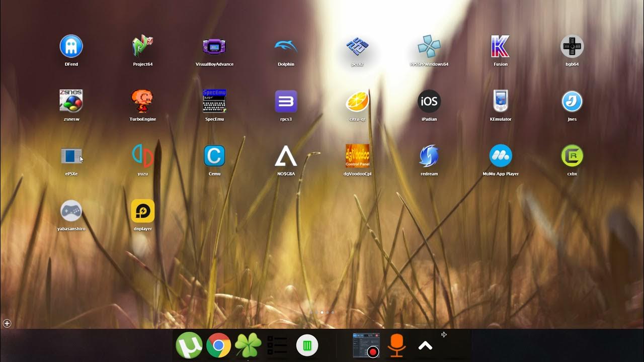The image size is (644, 362).
Task: Launch Project64 emulator
Action: pyautogui.click(x=143, y=46)
